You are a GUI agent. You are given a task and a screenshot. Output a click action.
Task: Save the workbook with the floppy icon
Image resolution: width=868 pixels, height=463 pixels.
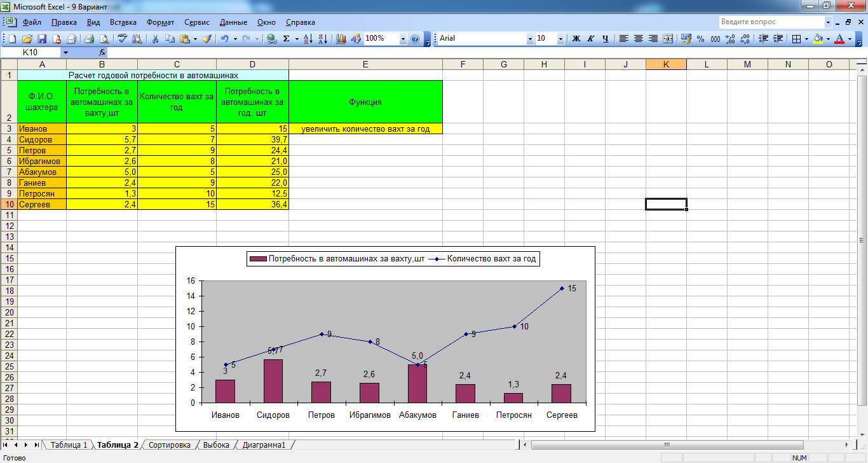(42, 39)
